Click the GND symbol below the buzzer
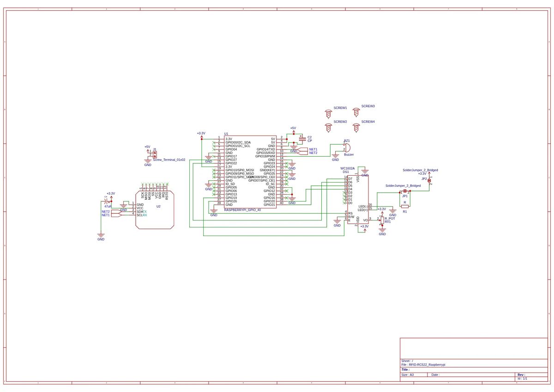Viewport: 554px width, 392px height. pos(336,158)
